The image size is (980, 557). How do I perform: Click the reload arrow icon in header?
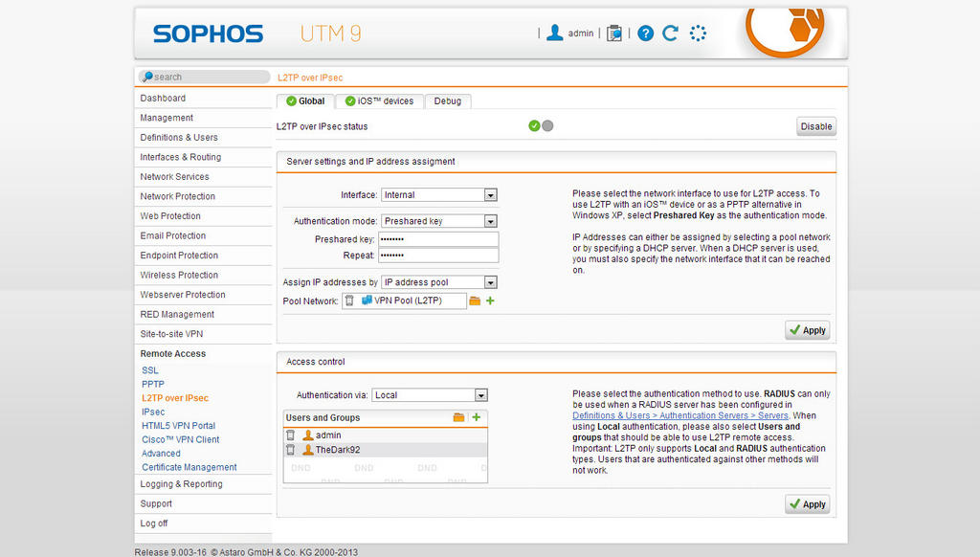[671, 33]
